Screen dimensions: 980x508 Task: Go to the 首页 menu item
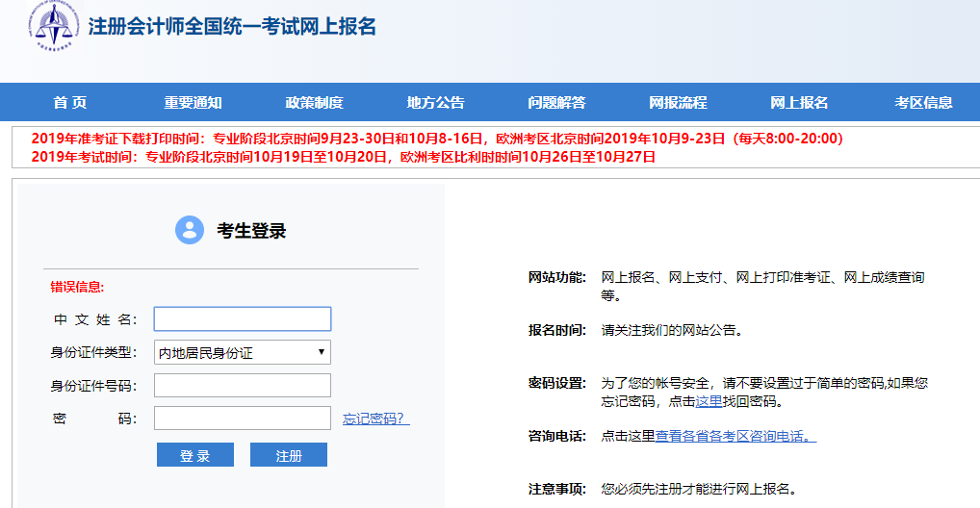coord(70,103)
